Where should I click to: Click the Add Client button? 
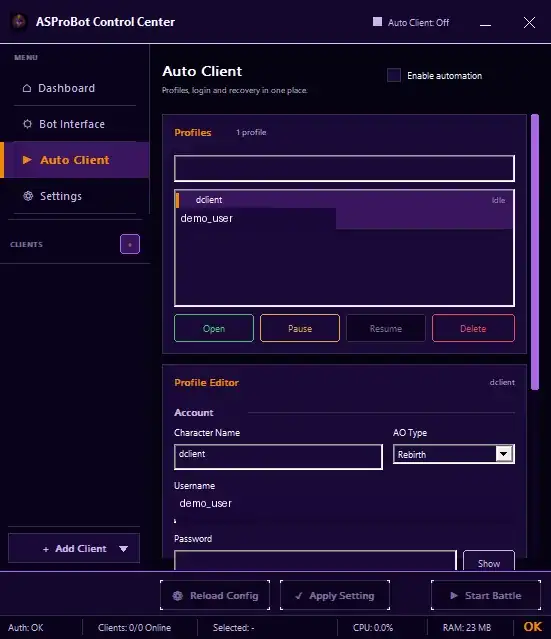point(74,549)
